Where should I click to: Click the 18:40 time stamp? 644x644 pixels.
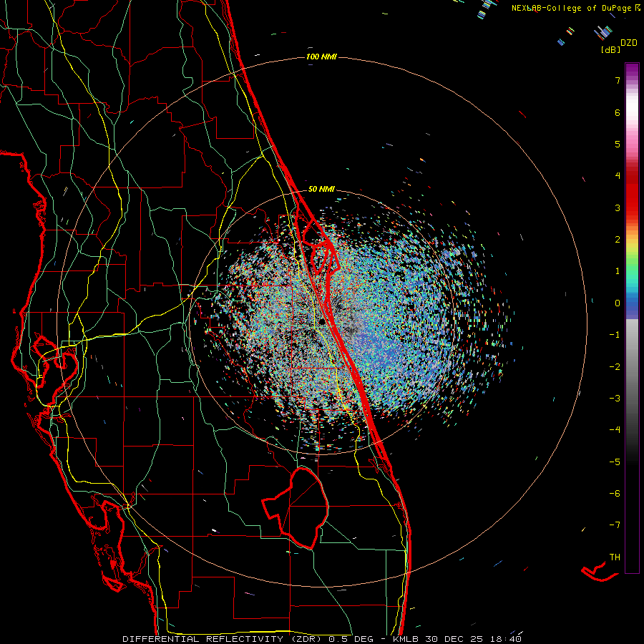[506, 639]
